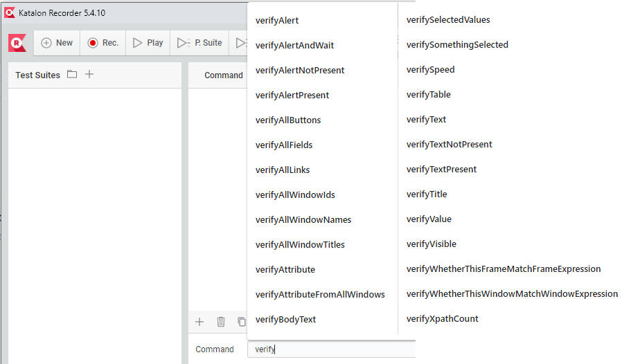This screenshot has width=640, height=364.
Task: Create a new test with New button
Action: pyautogui.click(x=57, y=43)
